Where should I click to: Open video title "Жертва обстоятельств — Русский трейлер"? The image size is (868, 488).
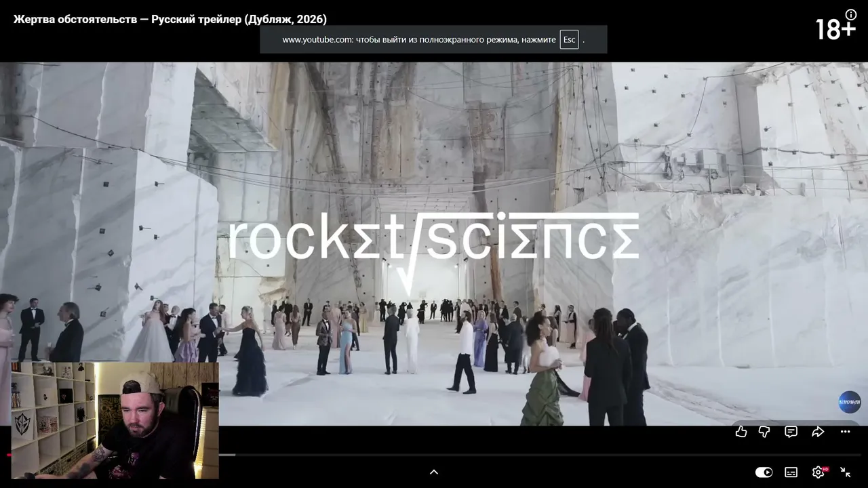170,20
